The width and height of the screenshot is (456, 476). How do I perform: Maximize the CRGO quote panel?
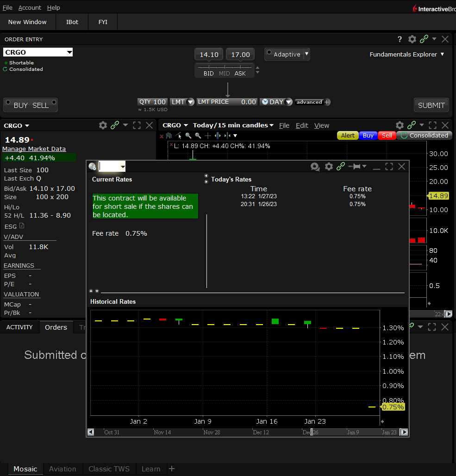click(x=137, y=125)
